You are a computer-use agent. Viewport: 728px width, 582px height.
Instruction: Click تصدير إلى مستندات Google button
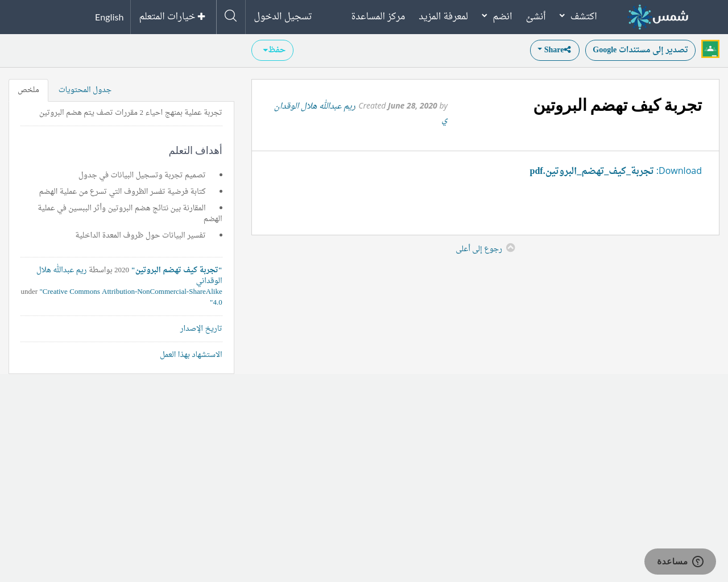(x=640, y=50)
